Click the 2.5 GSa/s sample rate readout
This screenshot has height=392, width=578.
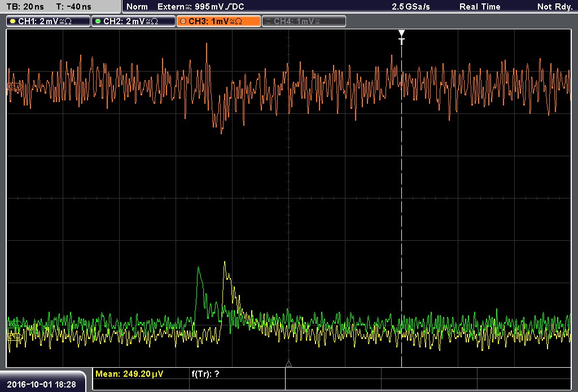tap(411, 7)
